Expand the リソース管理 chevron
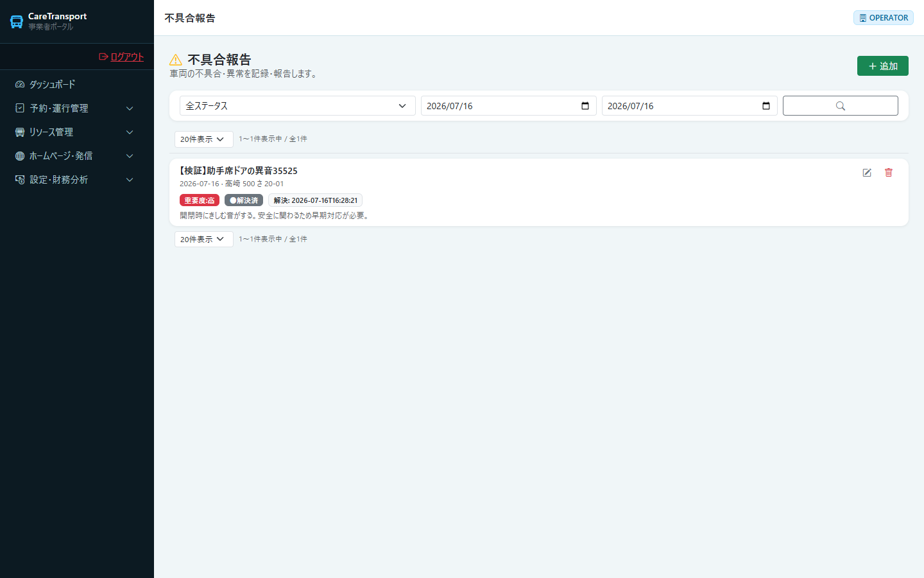The width and height of the screenshot is (924, 578). 130,132
